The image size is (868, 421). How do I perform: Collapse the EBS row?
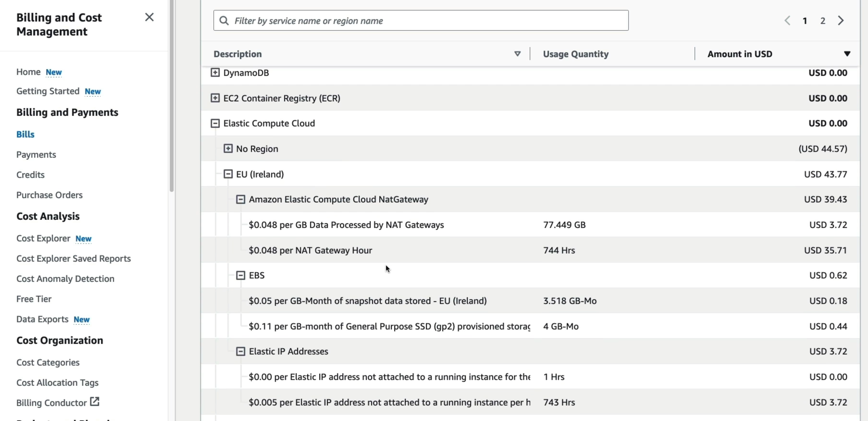coord(241,276)
